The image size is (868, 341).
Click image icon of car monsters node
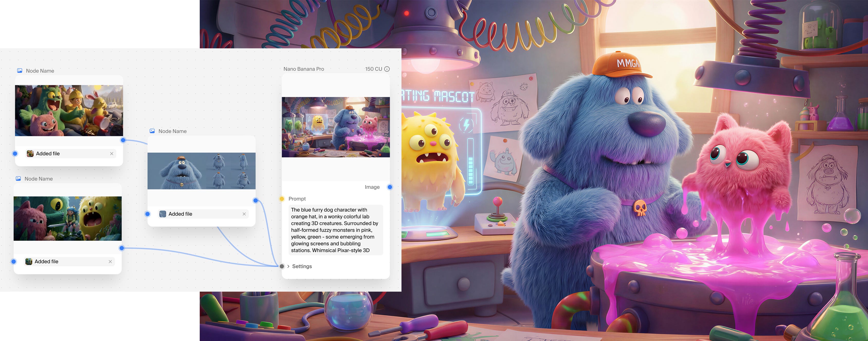pyautogui.click(x=20, y=71)
